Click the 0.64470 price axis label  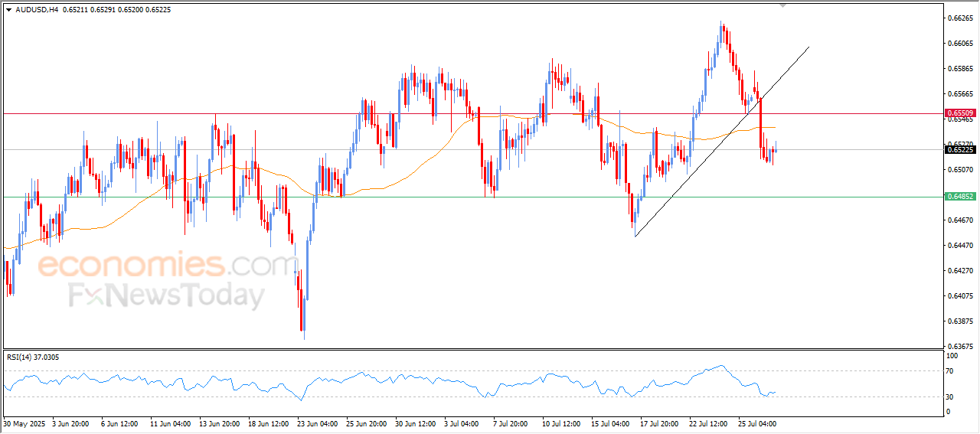tap(959, 245)
